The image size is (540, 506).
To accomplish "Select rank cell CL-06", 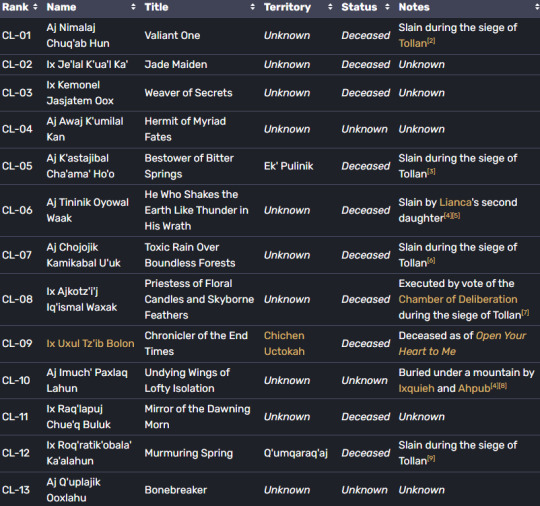I will (17, 210).
